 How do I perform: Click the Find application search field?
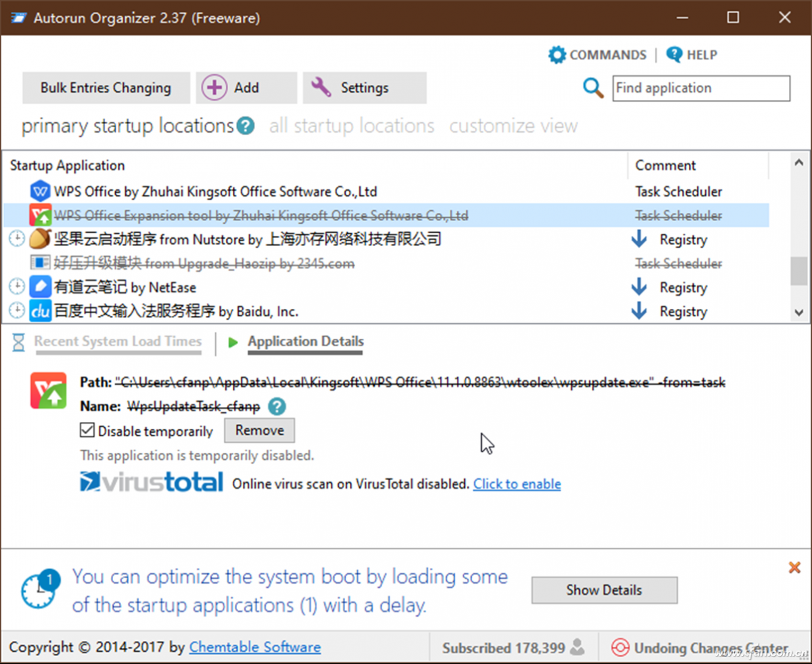click(x=701, y=88)
